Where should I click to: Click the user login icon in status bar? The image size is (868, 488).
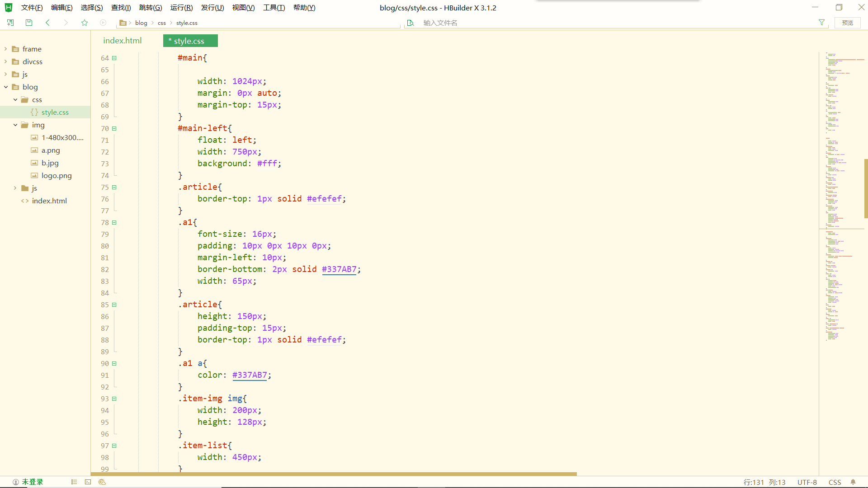tap(16, 482)
